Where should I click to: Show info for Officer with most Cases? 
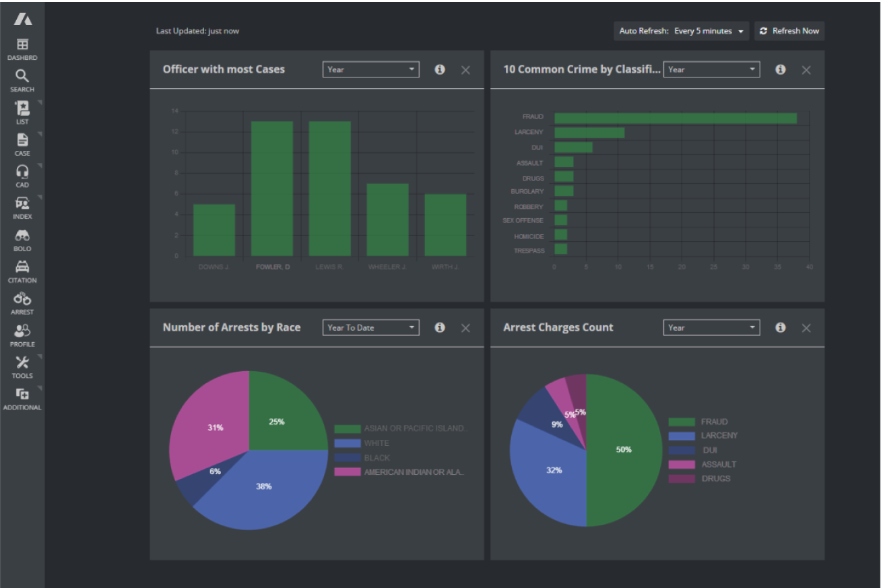pos(440,69)
